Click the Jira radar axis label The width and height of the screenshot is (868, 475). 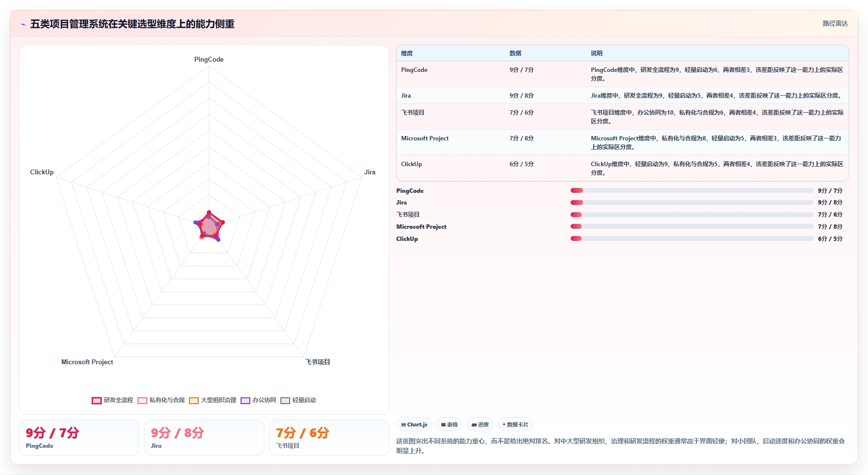(370, 172)
